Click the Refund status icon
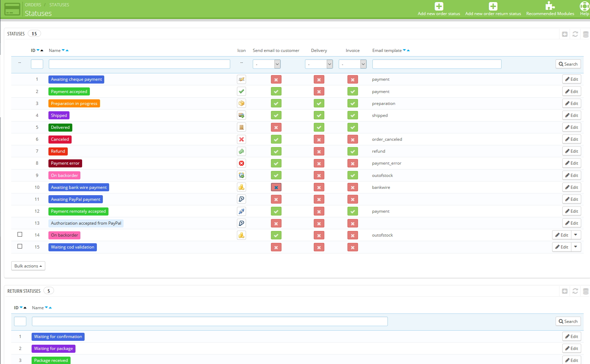The image size is (590, 364). tap(241, 151)
